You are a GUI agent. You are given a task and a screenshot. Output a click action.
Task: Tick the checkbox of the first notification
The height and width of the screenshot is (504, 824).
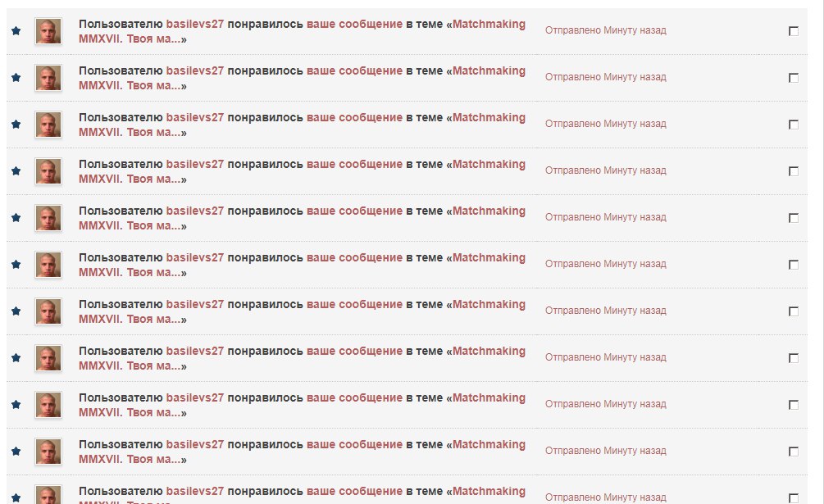coord(794,31)
